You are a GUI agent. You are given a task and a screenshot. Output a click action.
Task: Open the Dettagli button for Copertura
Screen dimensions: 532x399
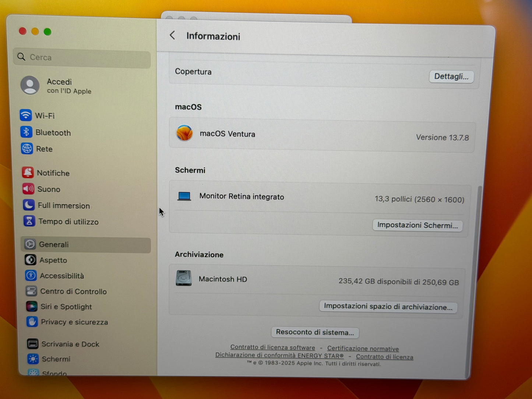click(x=451, y=77)
